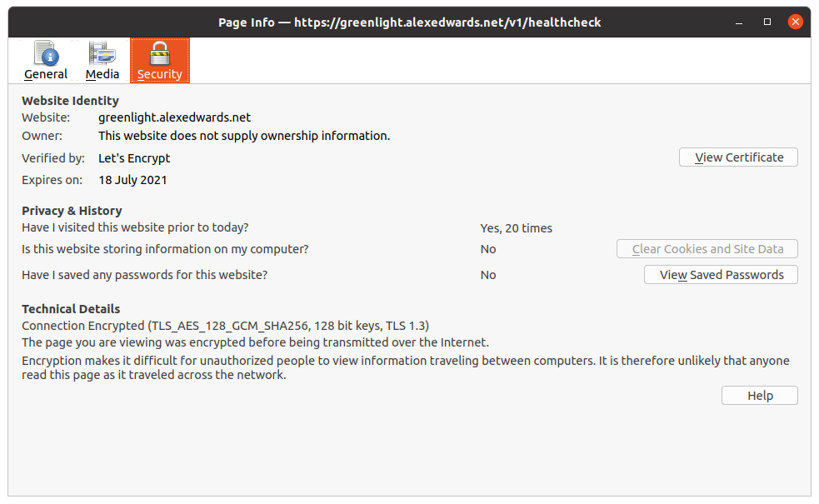Open the View Certificate button

tap(738, 157)
